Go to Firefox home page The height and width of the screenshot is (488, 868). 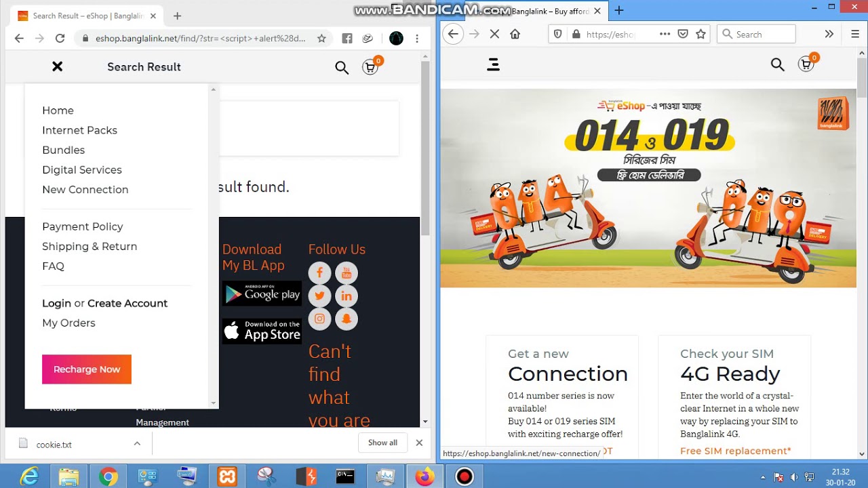[515, 34]
